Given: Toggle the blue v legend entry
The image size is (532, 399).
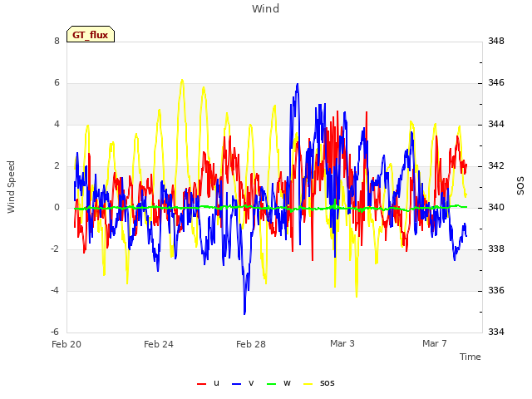Looking at the screenshot, I should (x=243, y=383).
